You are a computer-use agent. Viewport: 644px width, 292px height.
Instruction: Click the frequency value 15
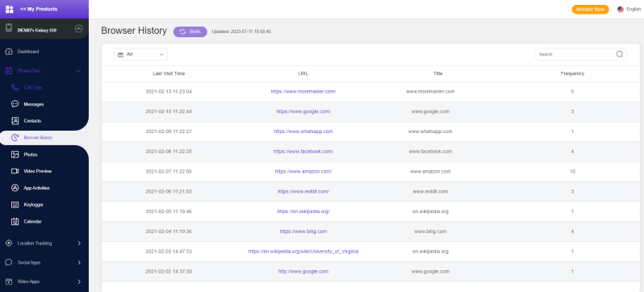[572, 172]
